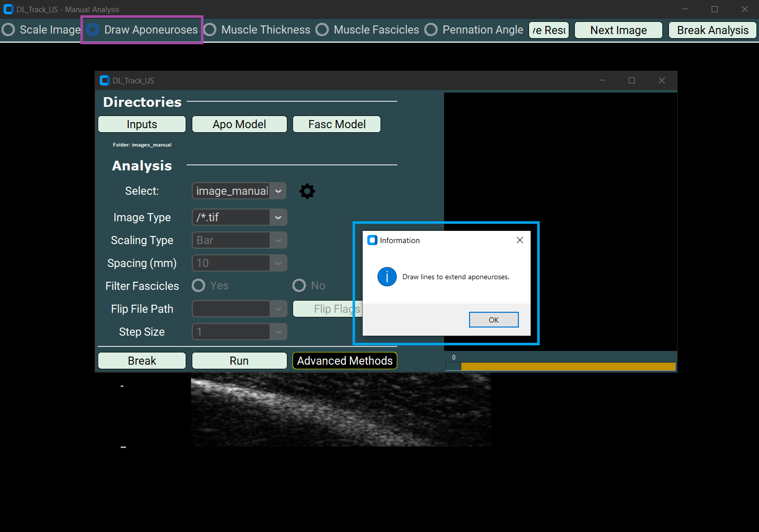
Task: Click the blue info icon in dialog
Action: (x=387, y=277)
